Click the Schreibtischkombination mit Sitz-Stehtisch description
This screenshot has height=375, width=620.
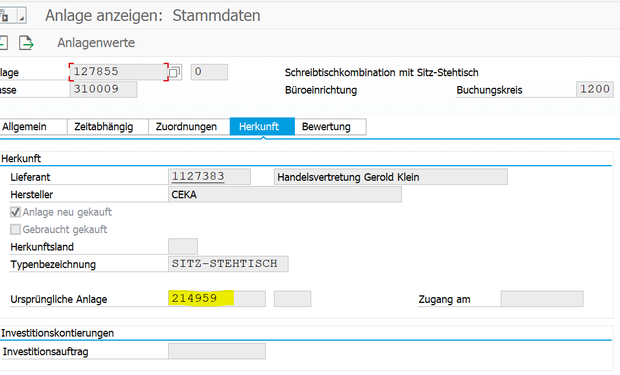[x=382, y=73]
